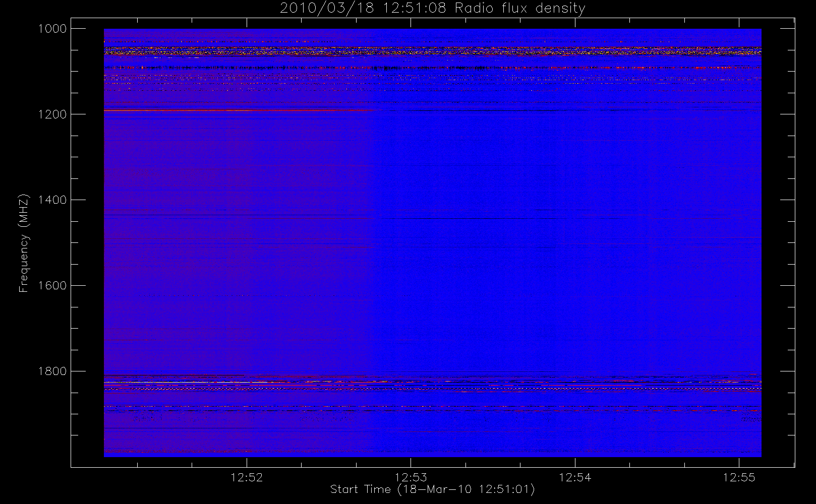Click the 1600 frequency tick label

(x=52, y=286)
